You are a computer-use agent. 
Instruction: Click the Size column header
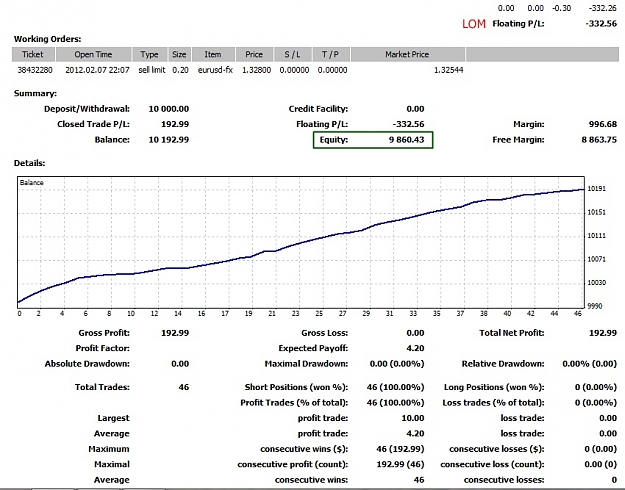click(x=179, y=54)
